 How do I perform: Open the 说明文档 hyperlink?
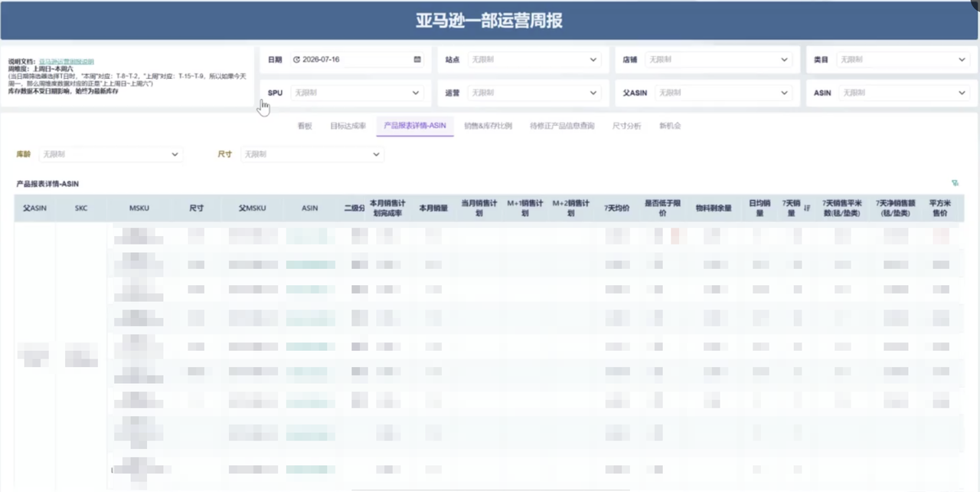coord(66,61)
